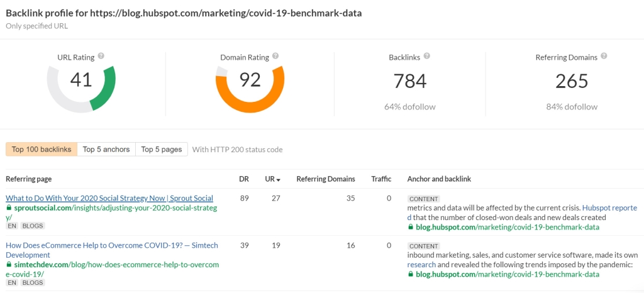Click BLOGS tag in Simtech row

click(x=32, y=282)
